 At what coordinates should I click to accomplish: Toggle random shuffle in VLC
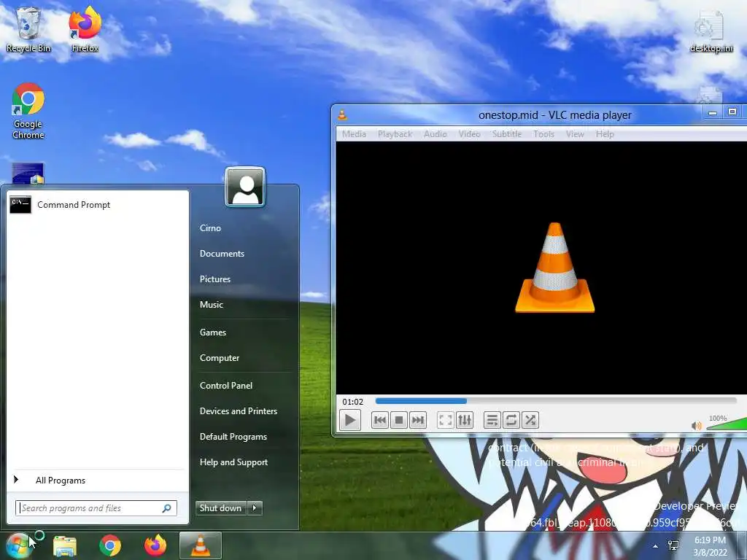pos(530,420)
